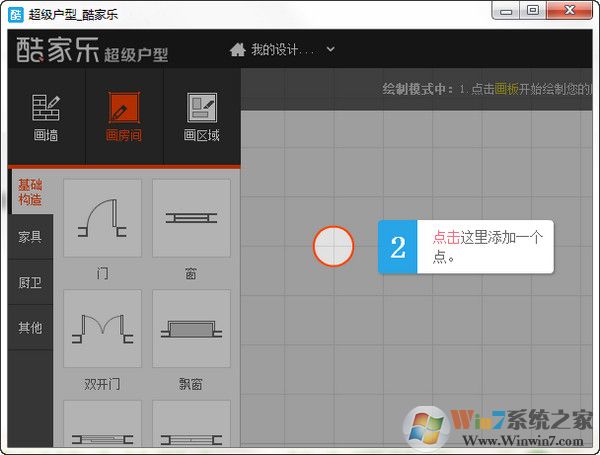The image size is (600, 455).
Task: Pick the 飘窗 (bay window) component
Action: (191, 329)
